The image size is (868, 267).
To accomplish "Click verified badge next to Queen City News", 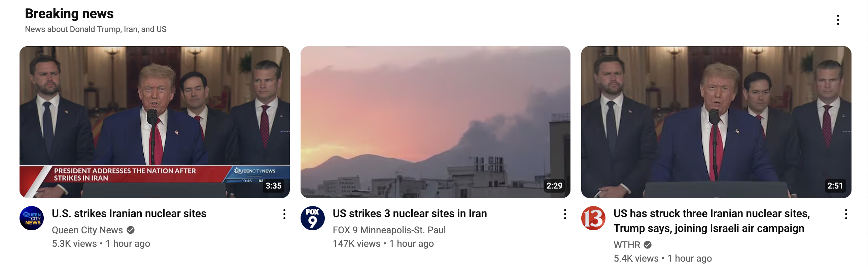I will (131, 230).
